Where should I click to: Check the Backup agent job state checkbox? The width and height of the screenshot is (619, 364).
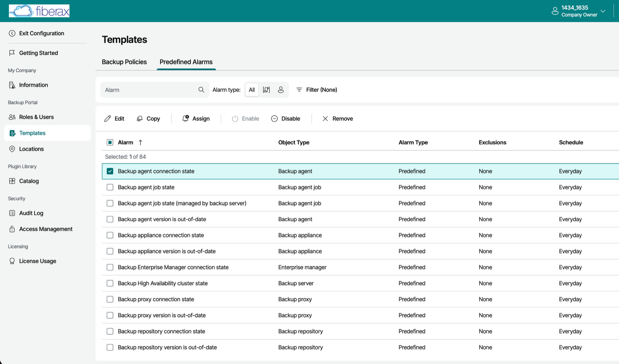tap(110, 187)
